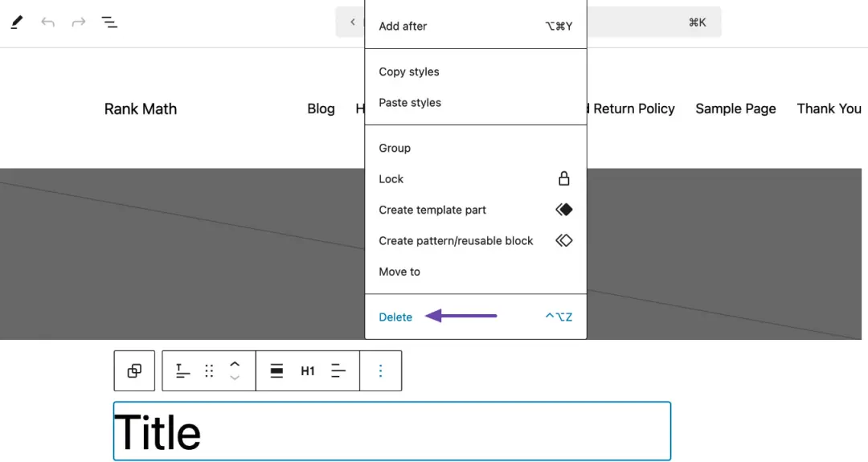Change the heading level H1 button
Image resolution: width=868 pixels, height=462 pixels.
[x=308, y=370]
